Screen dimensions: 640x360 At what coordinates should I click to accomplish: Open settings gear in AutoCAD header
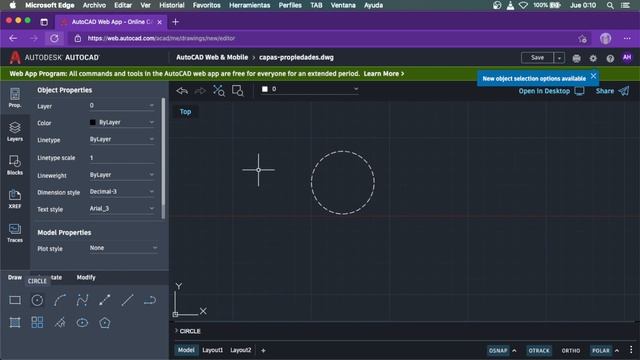pyautogui.click(x=593, y=58)
